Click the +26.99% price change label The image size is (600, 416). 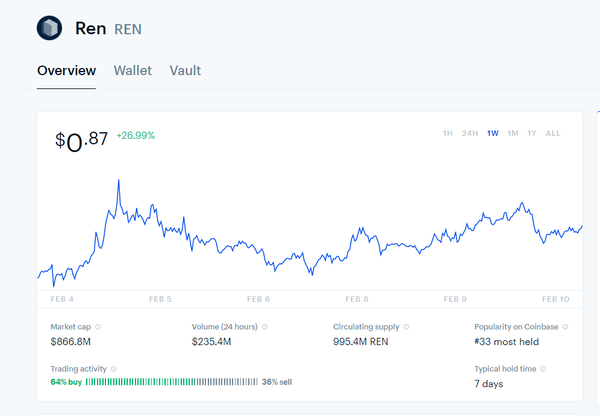(136, 135)
